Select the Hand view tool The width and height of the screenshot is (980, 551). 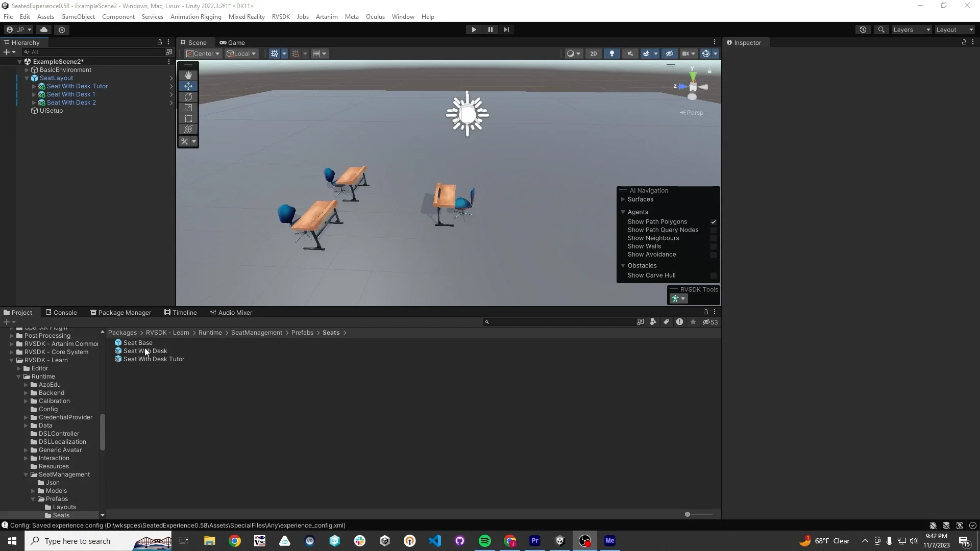[188, 75]
